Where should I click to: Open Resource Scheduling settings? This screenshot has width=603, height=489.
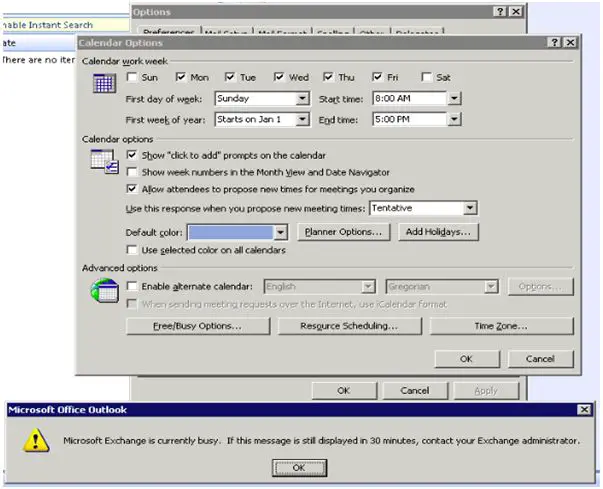(x=349, y=326)
